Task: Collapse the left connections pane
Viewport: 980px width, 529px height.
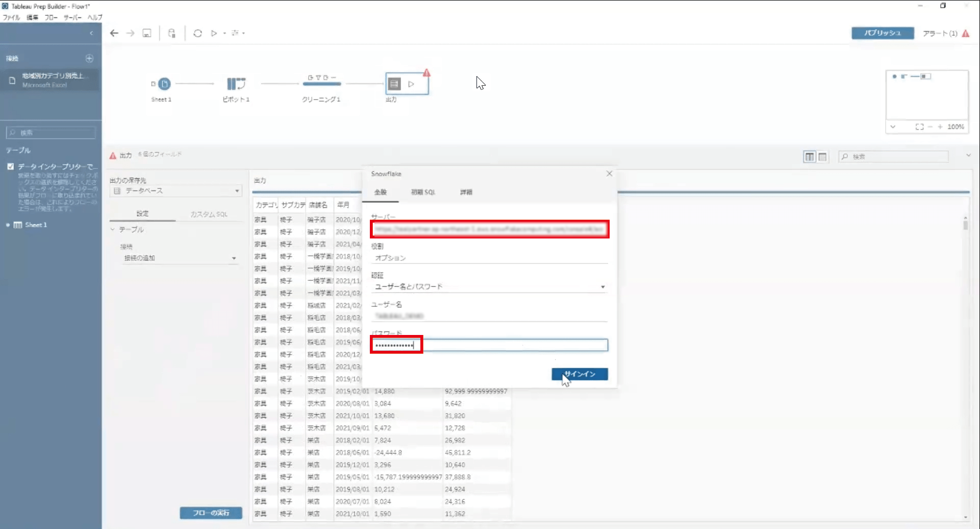Action: pyautogui.click(x=91, y=33)
